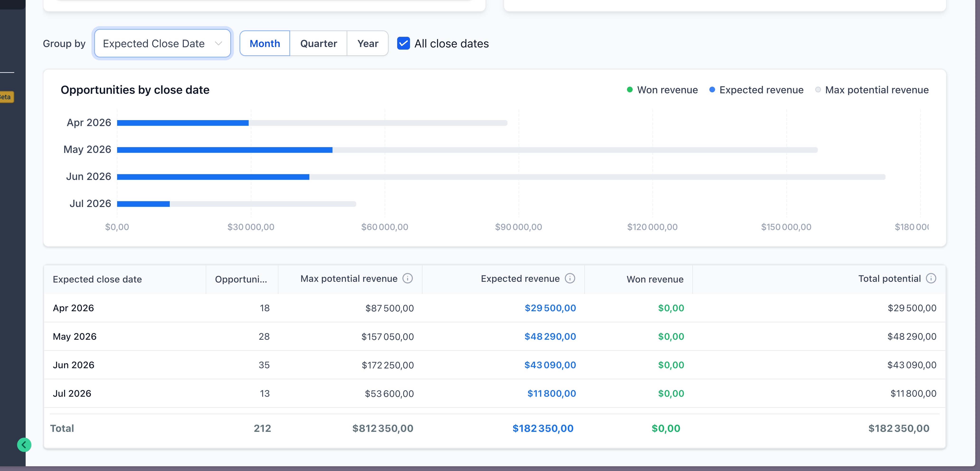The width and height of the screenshot is (980, 471).
Task: Select the Month grouping tab
Action: [x=265, y=43]
